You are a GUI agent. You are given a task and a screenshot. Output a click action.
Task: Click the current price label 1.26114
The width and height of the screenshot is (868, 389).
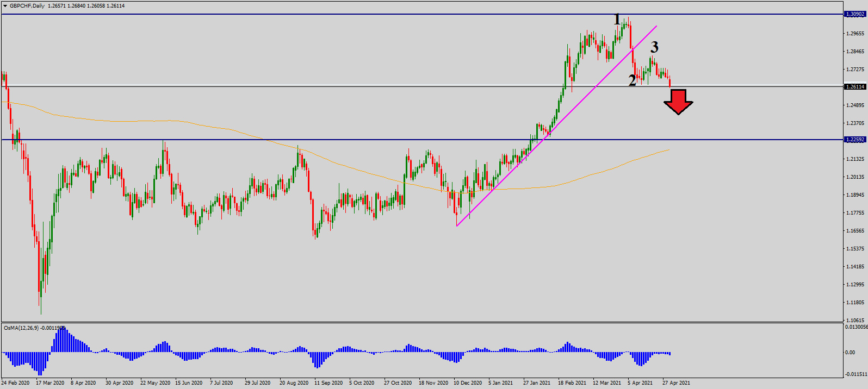(854, 87)
